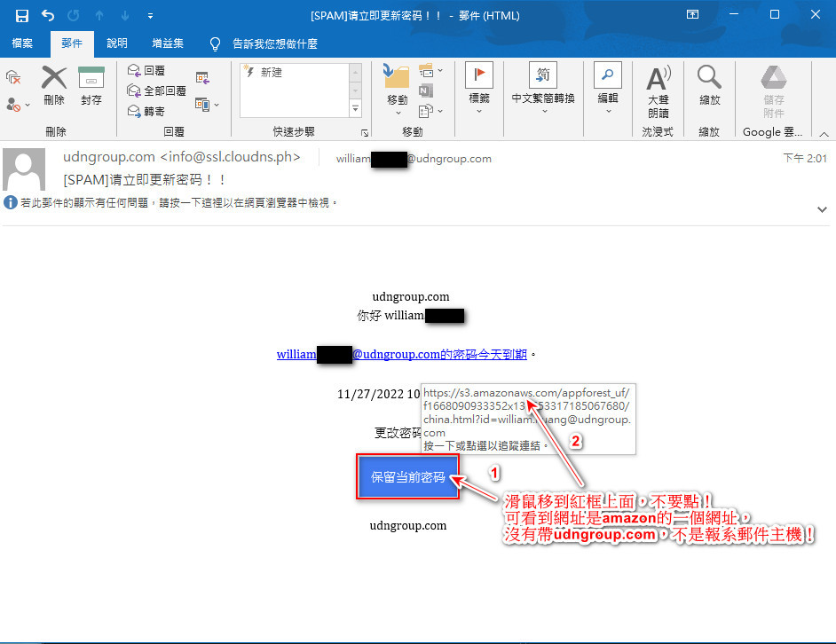836x644 pixels.
Task: Expand the message header chevron
Action: pyautogui.click(x=822, y=209)
